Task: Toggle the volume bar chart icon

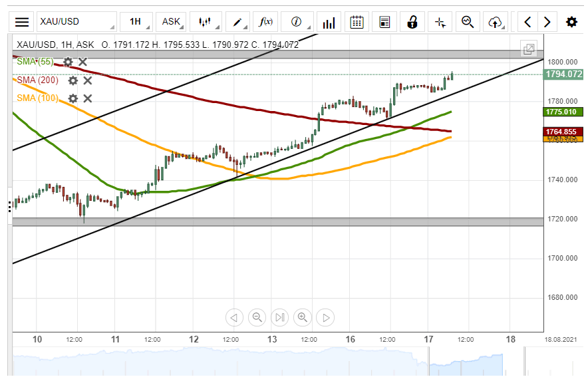Action: click(x=329, y=22)
